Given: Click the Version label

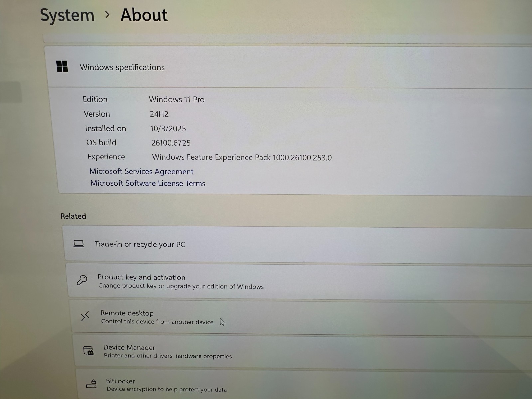Looking at the screenshot, I should point(97,114).
